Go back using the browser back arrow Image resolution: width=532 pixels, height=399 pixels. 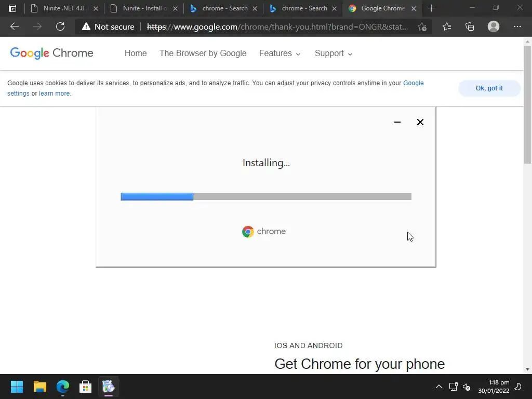pyautogui.click(x=14, y=26)
